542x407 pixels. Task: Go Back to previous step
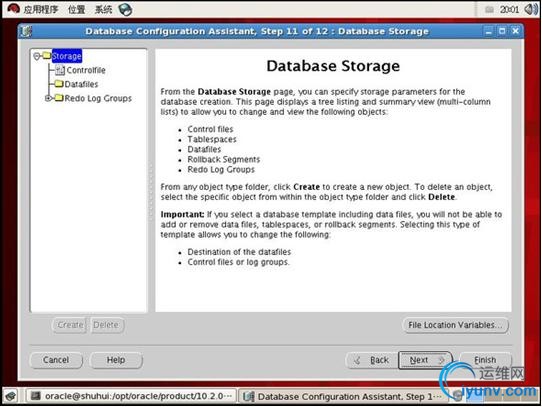pyautogui.click(x=372, y=360)
